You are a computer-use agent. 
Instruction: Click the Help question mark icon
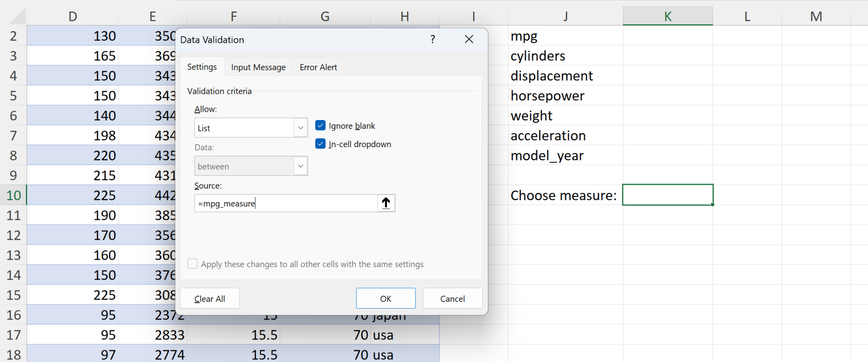tap(432, 39)
